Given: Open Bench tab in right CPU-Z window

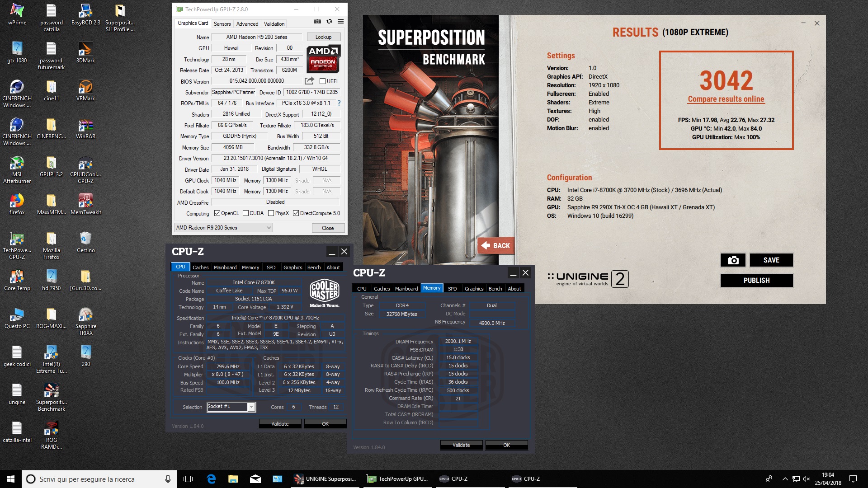Looking at the screenshot, I should pyautogui.click(x=495, y=289).
